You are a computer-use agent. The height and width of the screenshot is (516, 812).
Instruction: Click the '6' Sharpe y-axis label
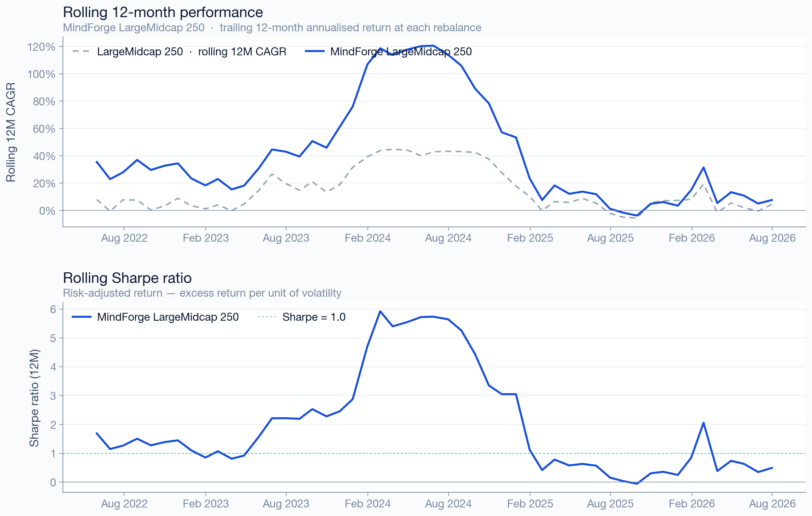(53, 310)
